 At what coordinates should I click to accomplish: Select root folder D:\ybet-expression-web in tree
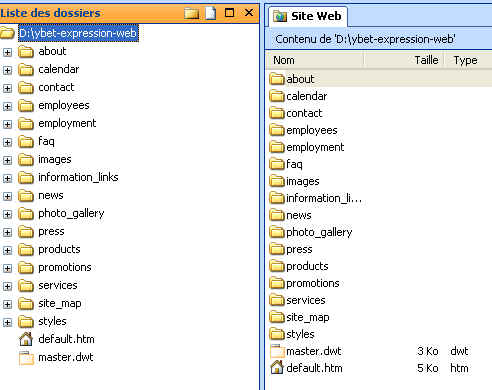[x=78, y=33]
